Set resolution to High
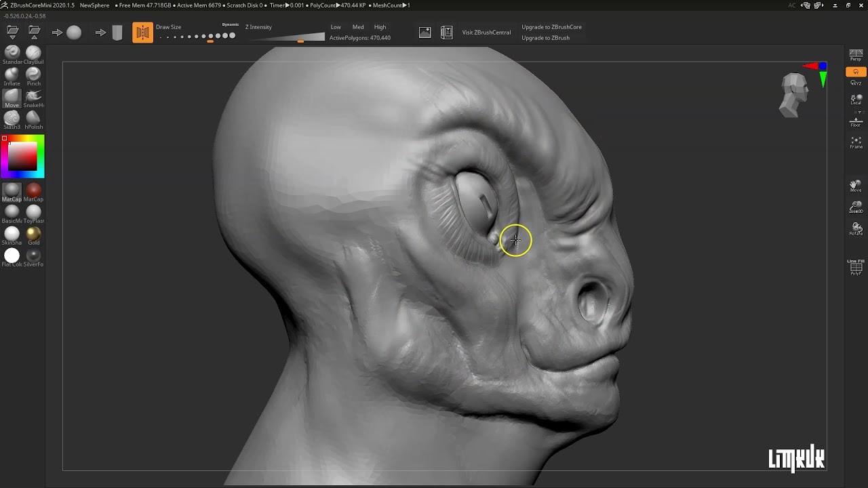Screen dimensions: 868x488 [x=380, y=27]
